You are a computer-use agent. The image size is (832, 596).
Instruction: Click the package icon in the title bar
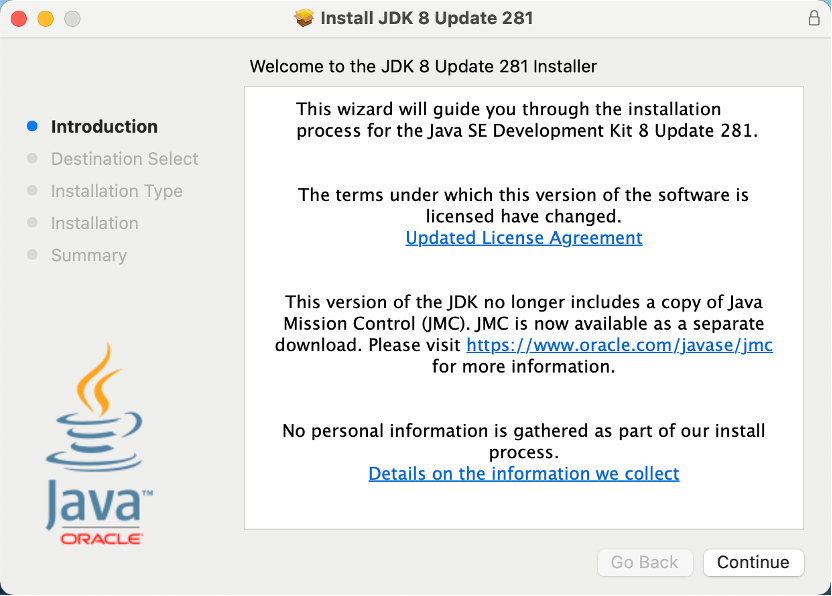coord(304,18)
